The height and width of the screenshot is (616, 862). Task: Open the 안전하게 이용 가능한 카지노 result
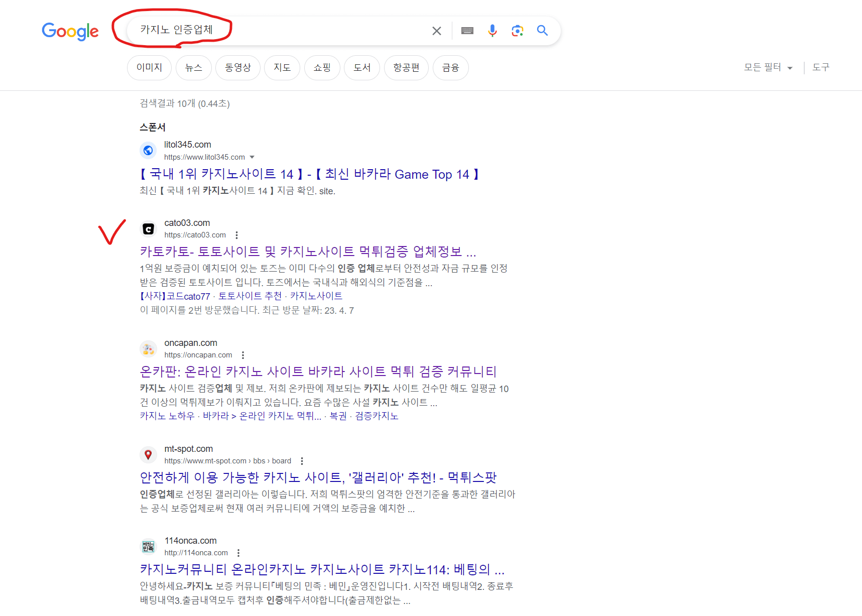[x=318, y=477]
